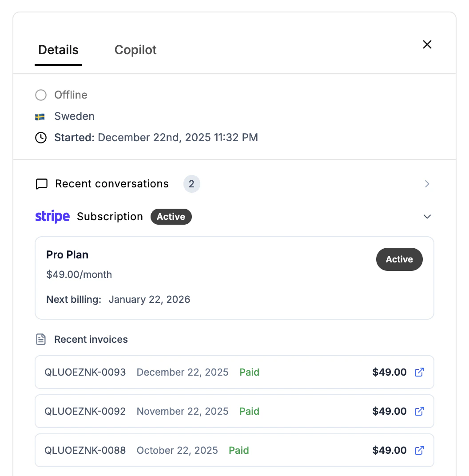The height and width of the screenshot is (476, 469).
Task: Click the Pro Plan title
Action: 67,255
